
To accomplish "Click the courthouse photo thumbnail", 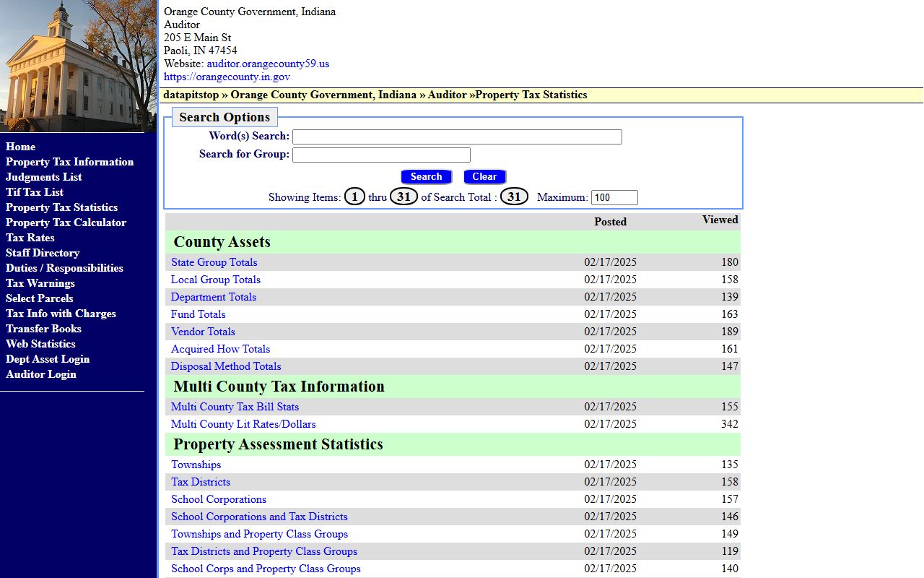I will pos(78,66).
